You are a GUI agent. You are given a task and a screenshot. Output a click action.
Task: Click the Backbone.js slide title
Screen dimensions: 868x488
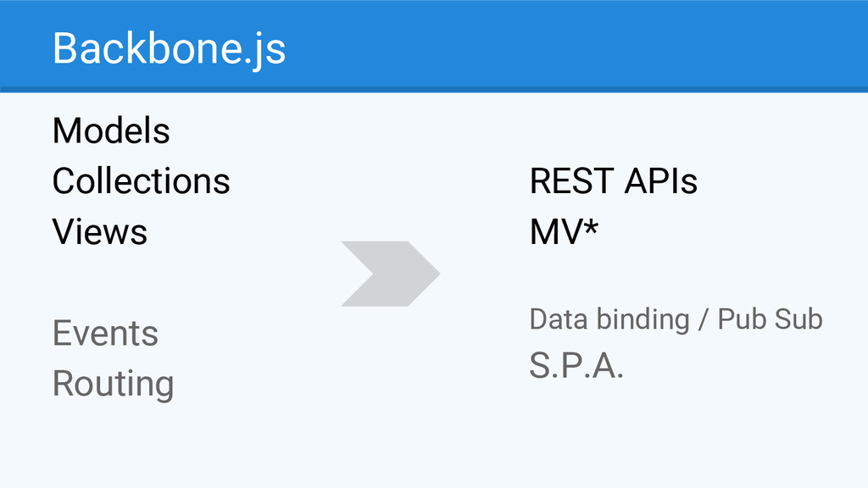tap(169, 50)
